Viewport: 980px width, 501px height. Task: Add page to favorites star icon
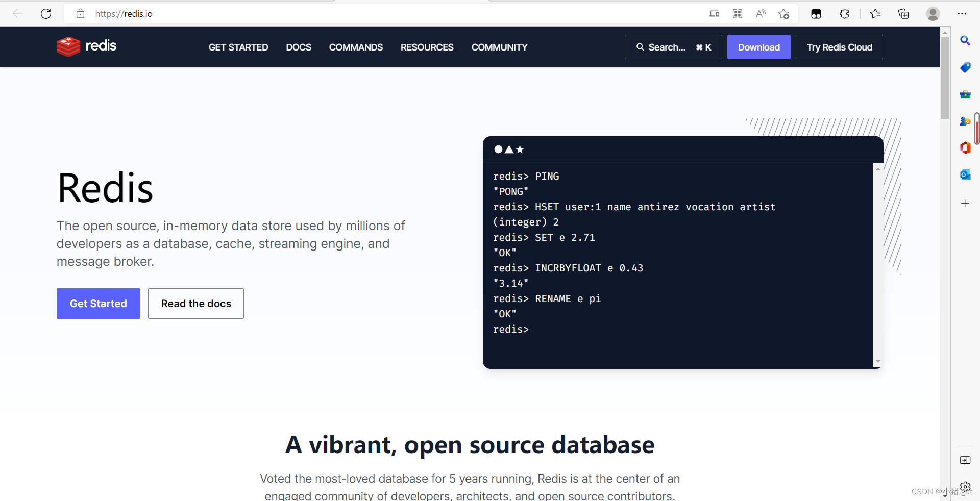tap(783, 14)
